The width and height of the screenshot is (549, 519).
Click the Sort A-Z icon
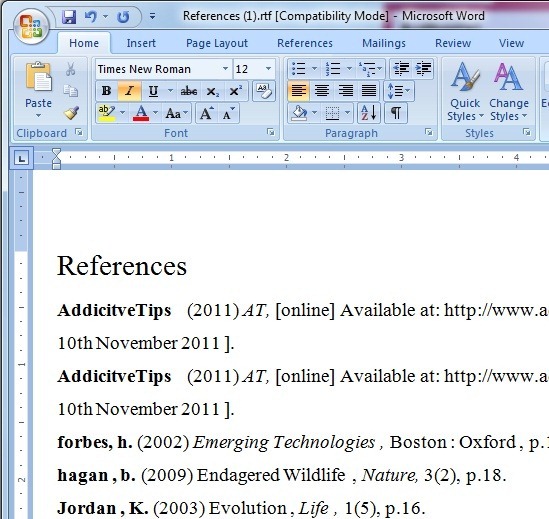coord(369,113)
